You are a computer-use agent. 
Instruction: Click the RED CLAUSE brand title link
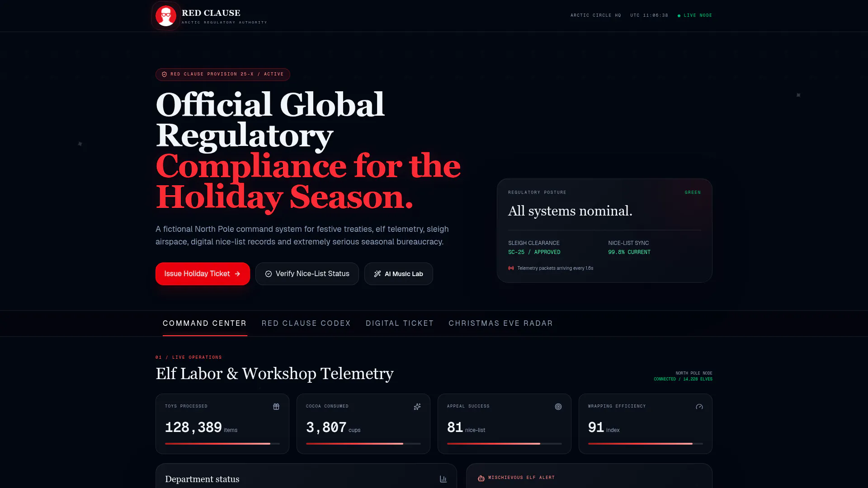click(x=211, y=13)
